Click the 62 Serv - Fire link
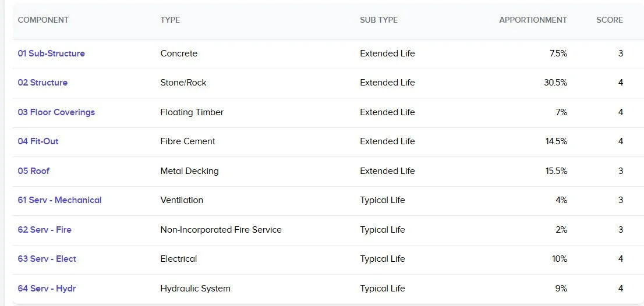644x306 pixels. tap(44, 230)
